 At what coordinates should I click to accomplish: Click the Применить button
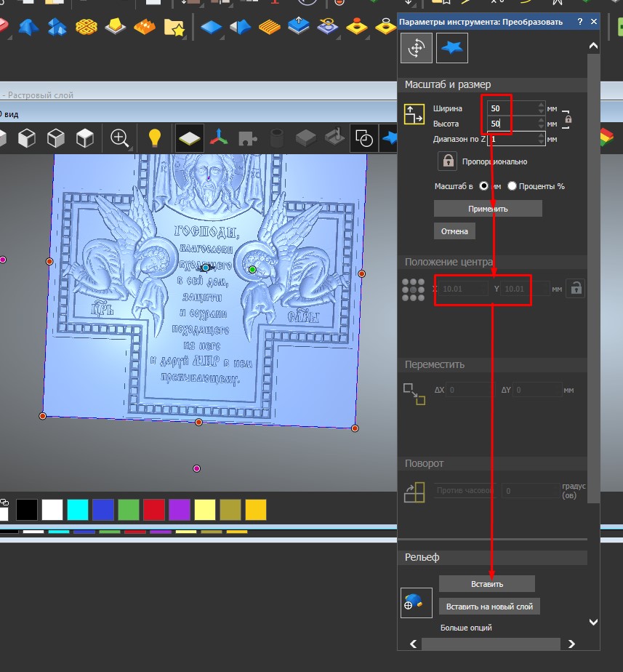pyautogui.click(x=488, y=209)
